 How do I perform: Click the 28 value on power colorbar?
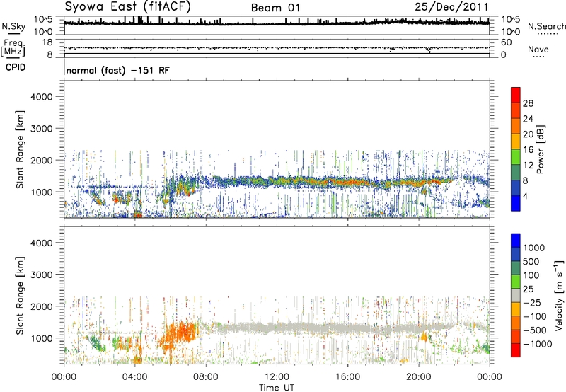[x=528, y=103]
